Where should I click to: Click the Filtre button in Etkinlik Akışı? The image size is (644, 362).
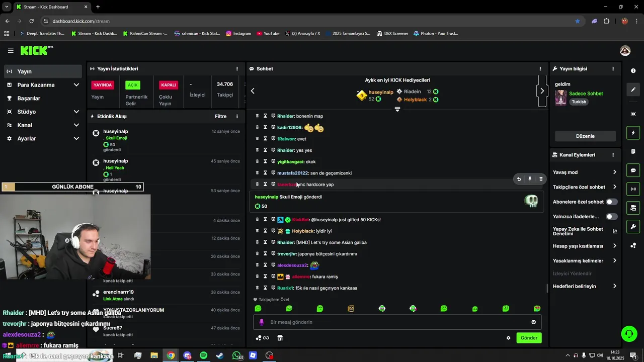pyautogui.click(x=221, y=117)
